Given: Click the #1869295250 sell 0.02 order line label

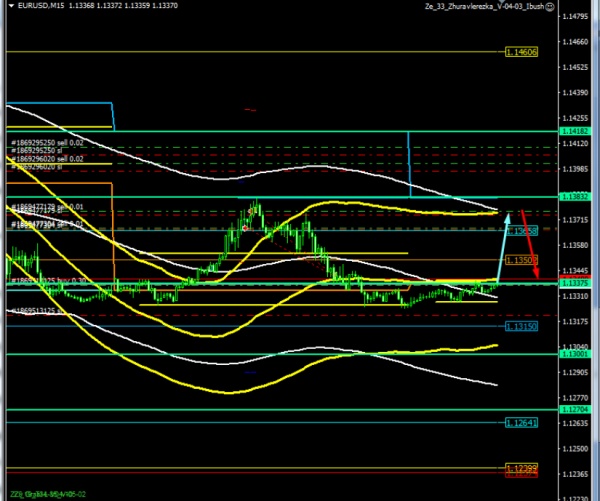Looking at the screenshot, I should (x=47, y=143).
